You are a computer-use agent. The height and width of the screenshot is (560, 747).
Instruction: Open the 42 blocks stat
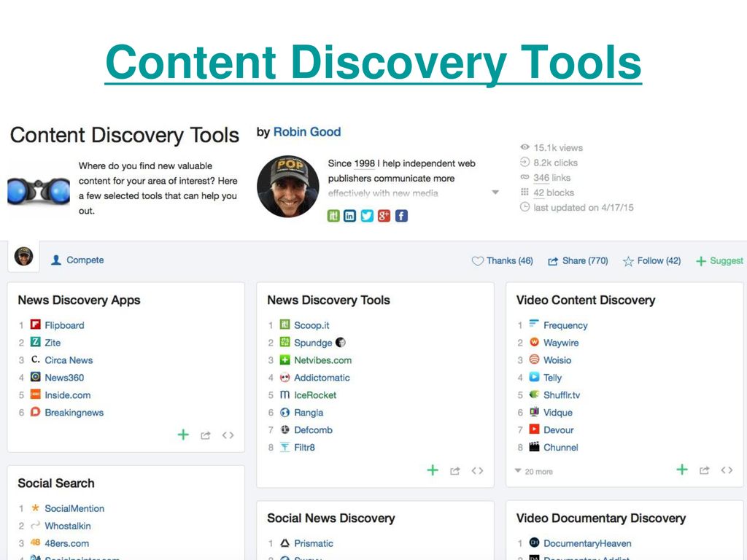pos(554,192)
